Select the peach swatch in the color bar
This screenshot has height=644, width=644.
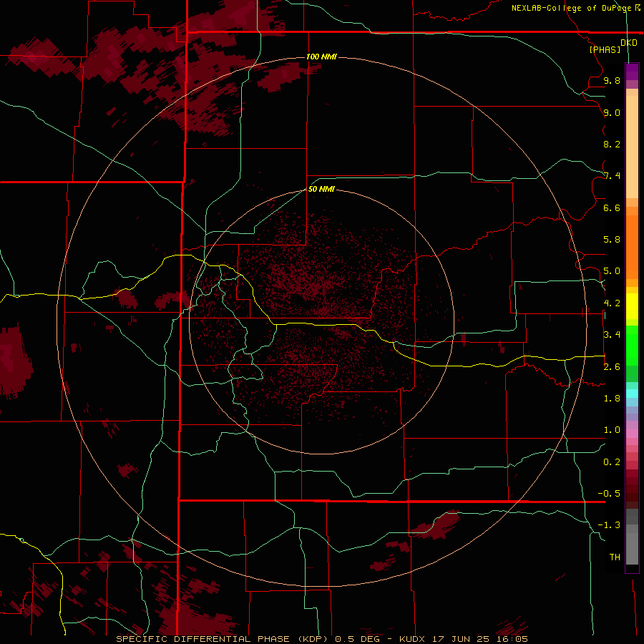point(632,147)
